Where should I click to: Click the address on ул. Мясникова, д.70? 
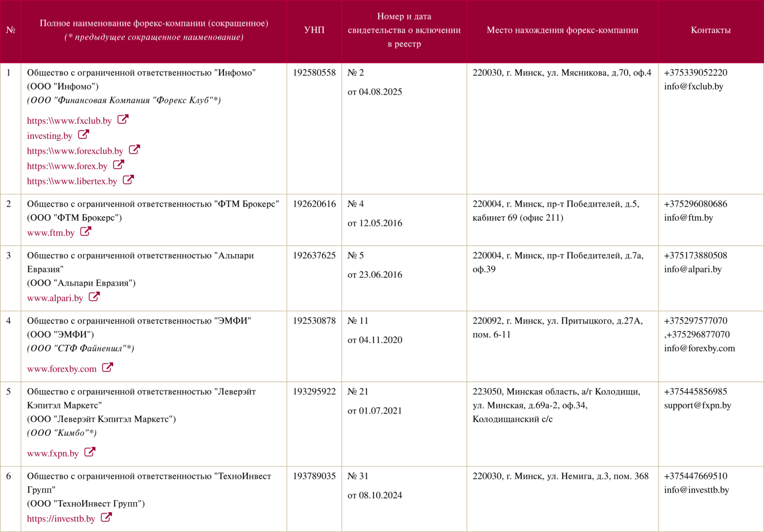click(x=562, y=73)
